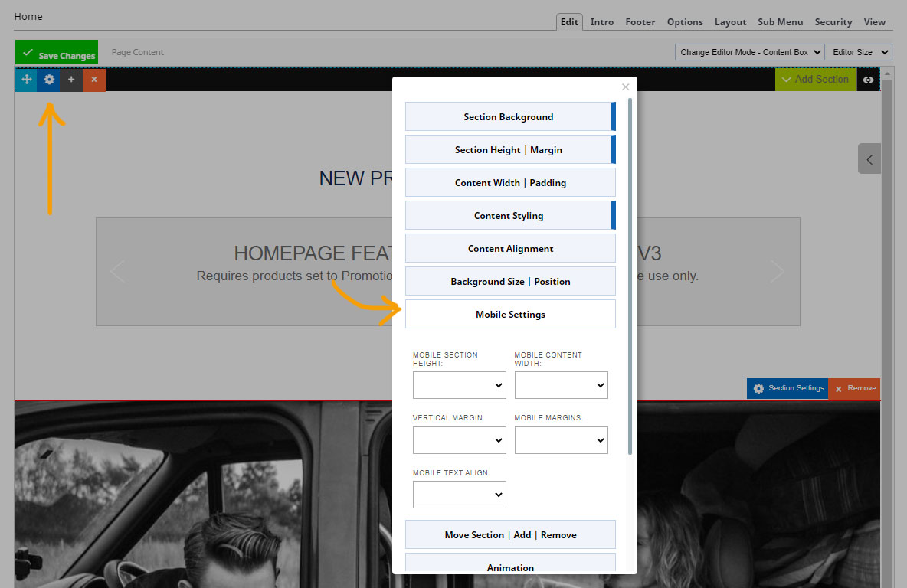Click the Page Content label
The width and height of the screenshot is (907, 588).
(x=138, y=52)
